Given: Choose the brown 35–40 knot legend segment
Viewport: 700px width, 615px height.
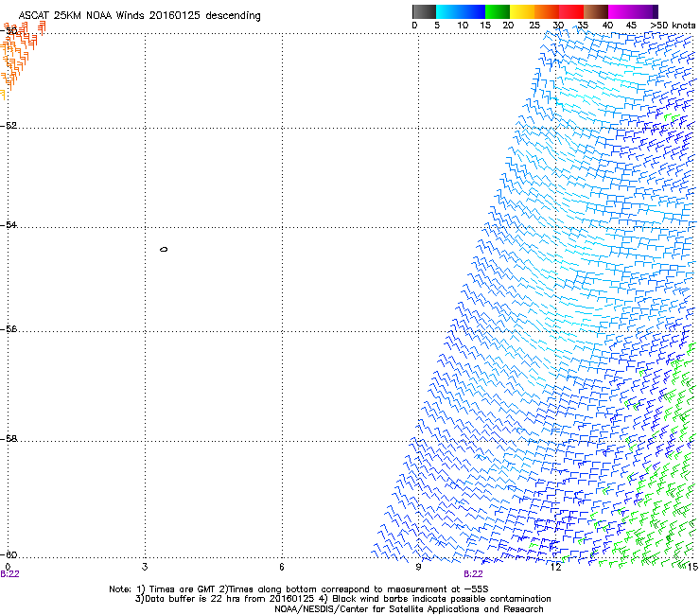Looking at the screenshot, I should click(x=596, y=11).
